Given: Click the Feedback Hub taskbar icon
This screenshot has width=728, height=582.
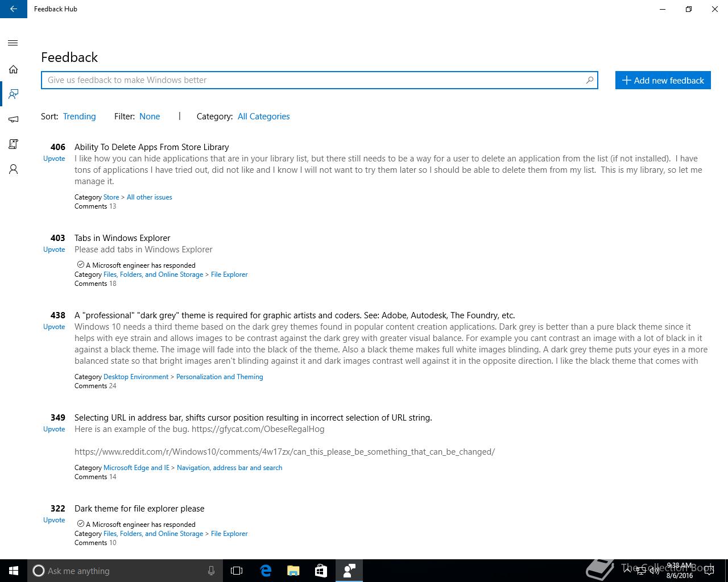Looking at the screenshot, I should (349, 571).
